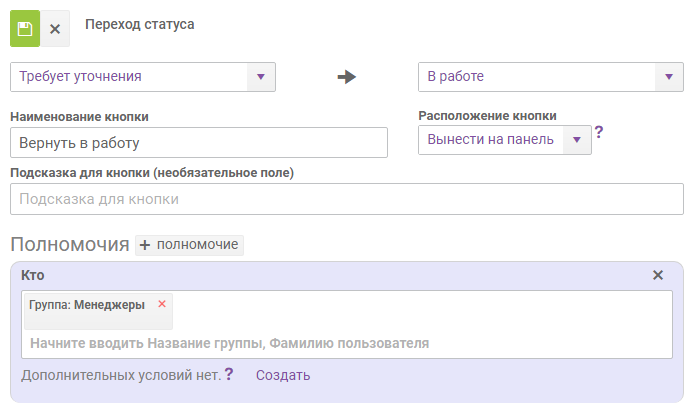Click the "Создать" link to add condition
The height and width of the screenshot is (413, 695).
pyautogui.click(x=283, y=376)
